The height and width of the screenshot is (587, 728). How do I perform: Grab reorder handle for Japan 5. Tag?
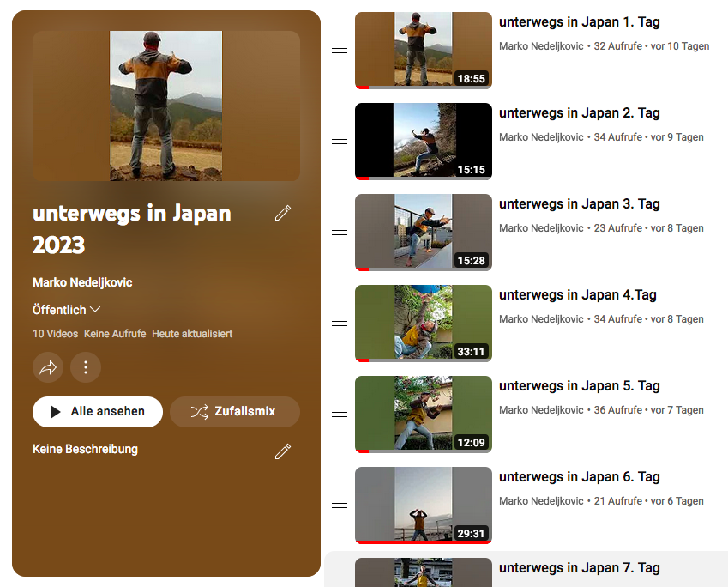340,415
